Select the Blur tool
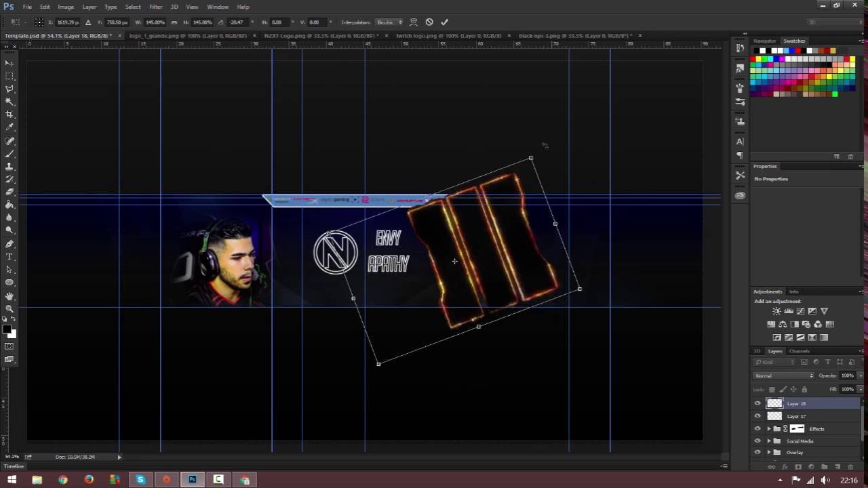Screen dimensions: 868x488 pos(9,218)
